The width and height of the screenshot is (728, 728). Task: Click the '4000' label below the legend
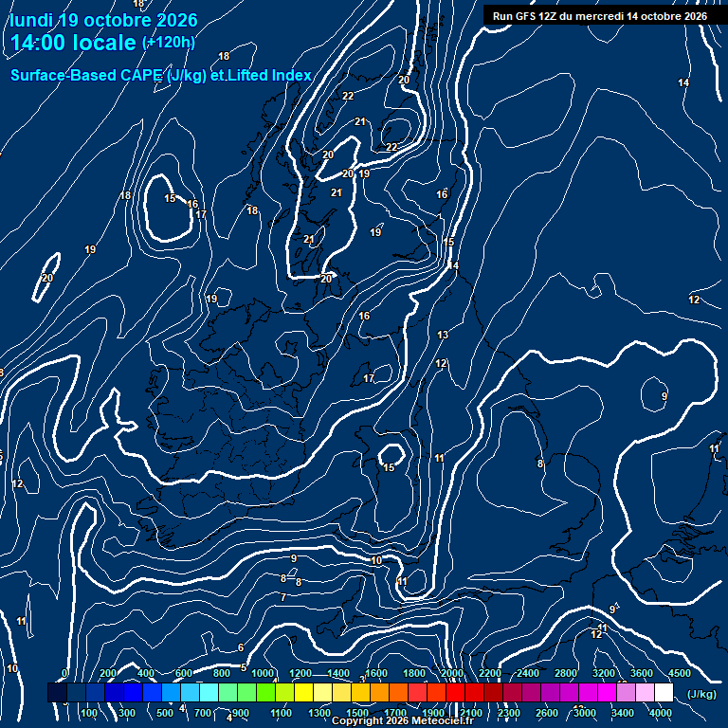[660, 713]
